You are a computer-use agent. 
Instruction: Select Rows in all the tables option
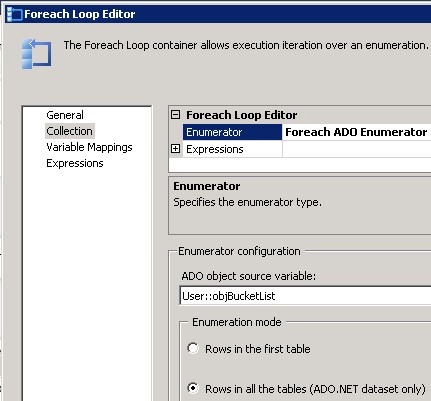point(193,388)
